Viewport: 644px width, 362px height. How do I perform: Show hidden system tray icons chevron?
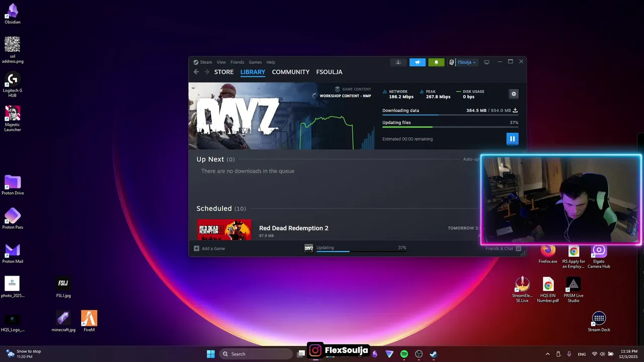547,354
